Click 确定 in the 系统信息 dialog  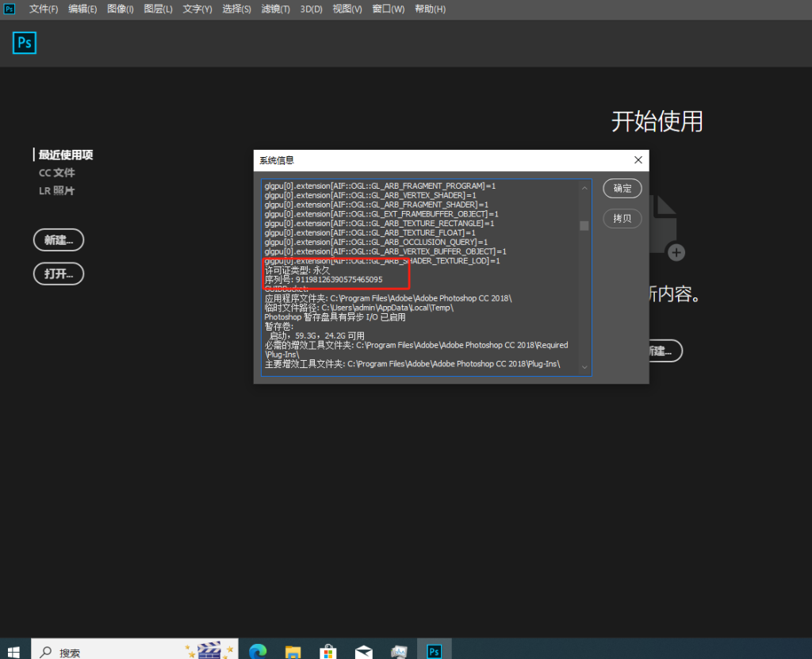coord(622,188)
